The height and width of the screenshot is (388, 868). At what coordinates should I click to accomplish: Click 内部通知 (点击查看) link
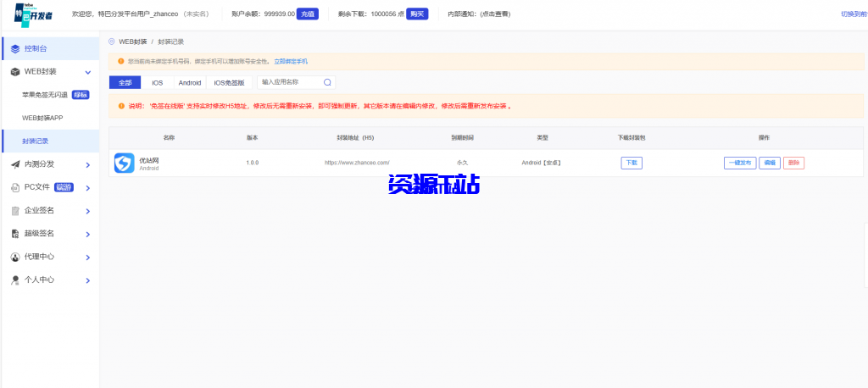(x=479, y=14)
